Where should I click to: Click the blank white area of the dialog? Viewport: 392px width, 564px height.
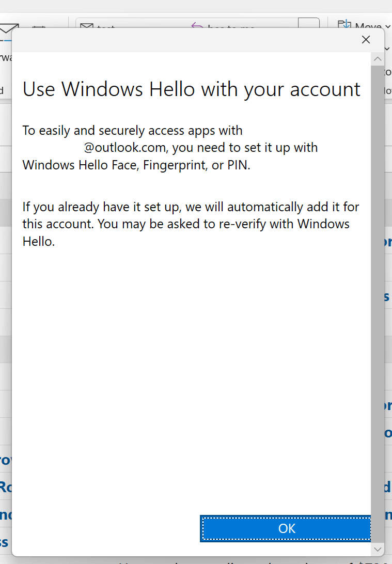point(191,378)
